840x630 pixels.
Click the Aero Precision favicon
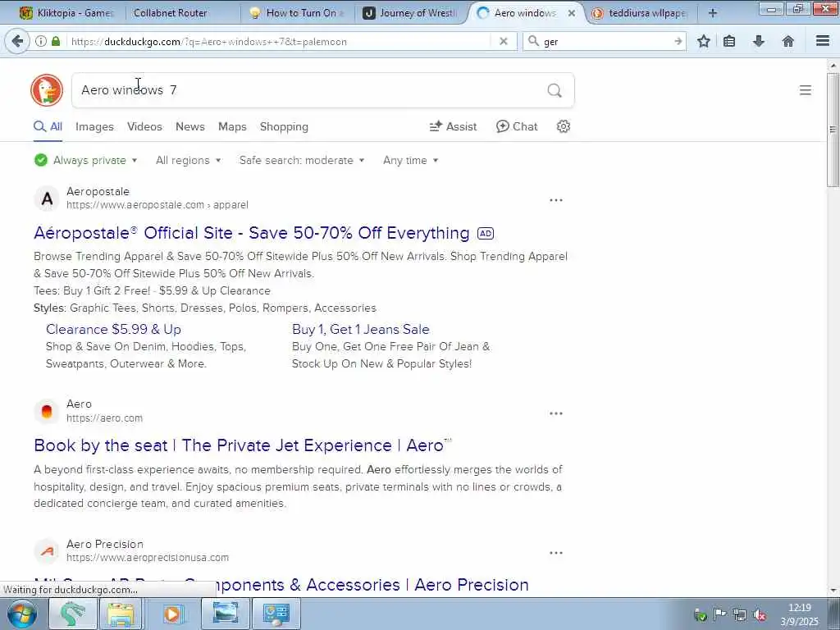pos(47,550)
